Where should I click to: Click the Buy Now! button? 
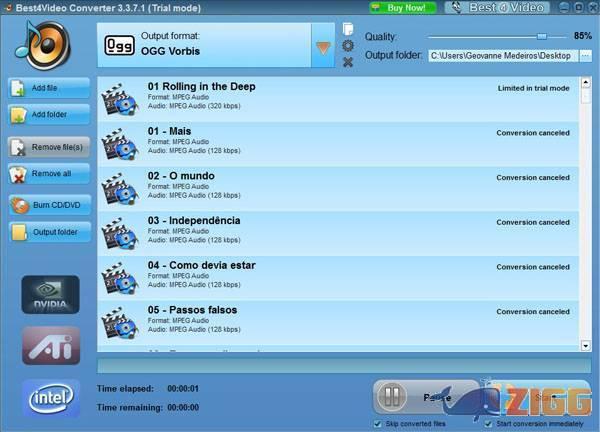403,8
